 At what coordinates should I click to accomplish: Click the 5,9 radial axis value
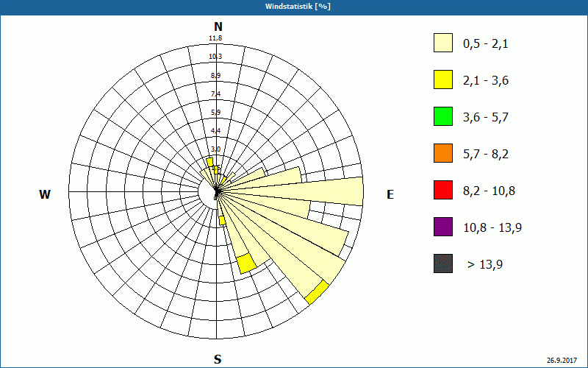pyautogui.click(x=215, y=113)
